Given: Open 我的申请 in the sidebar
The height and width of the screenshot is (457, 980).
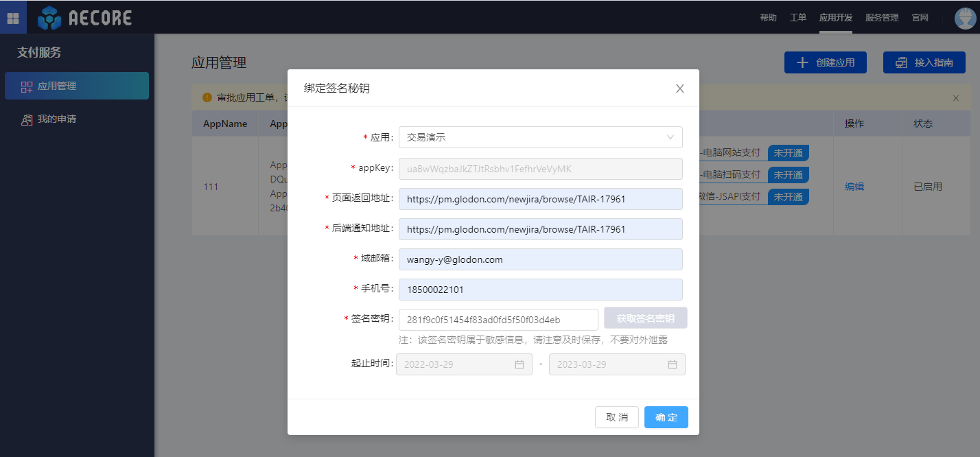Looking at the screenshot, I should [x=56, y=119].
